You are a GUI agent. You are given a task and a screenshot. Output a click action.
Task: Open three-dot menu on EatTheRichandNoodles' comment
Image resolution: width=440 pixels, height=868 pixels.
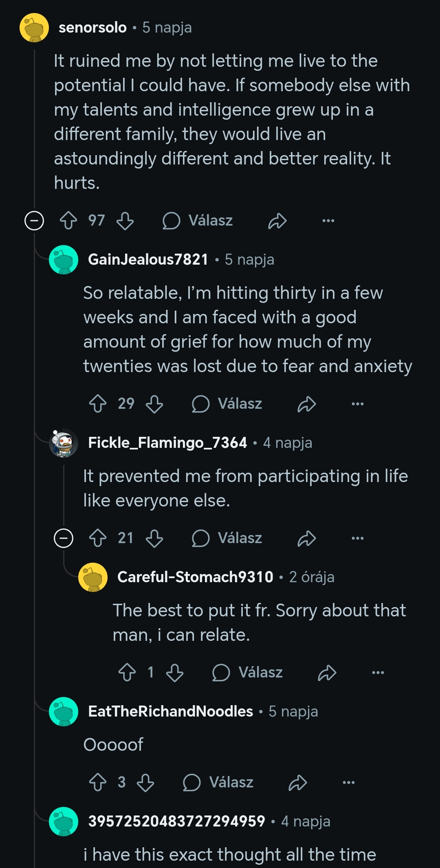tap(349, 783)
